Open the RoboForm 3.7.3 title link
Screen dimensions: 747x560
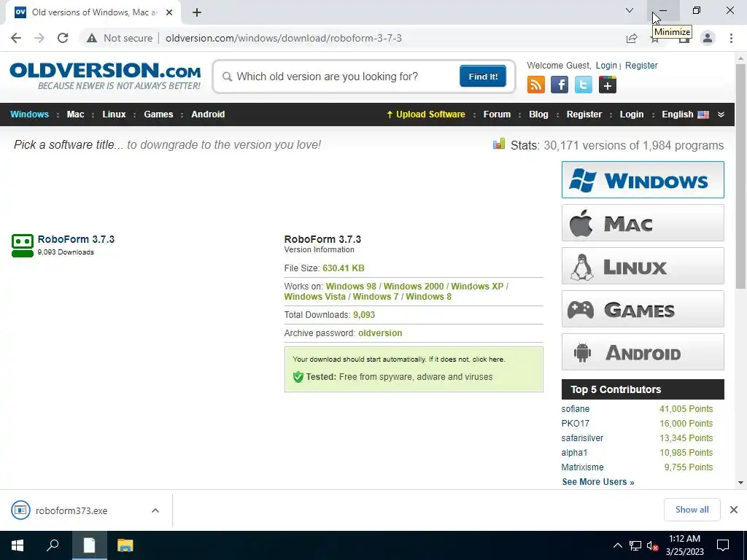76,239
